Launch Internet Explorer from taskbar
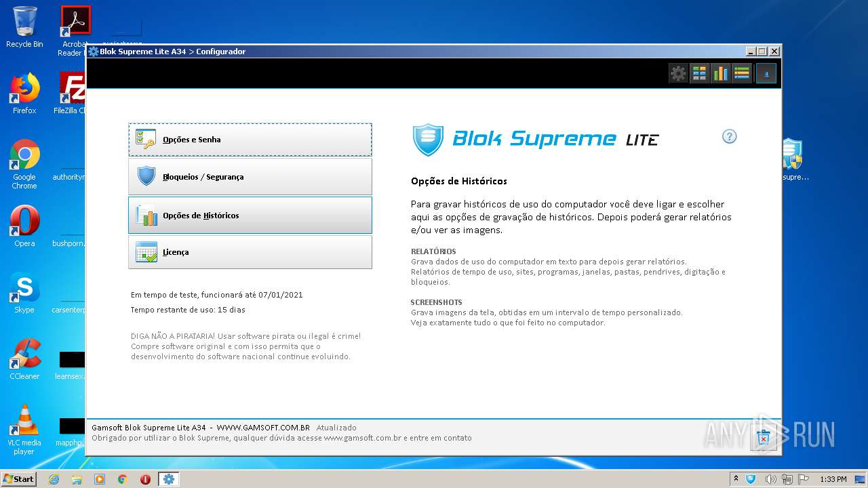This screenshot has height=488, width=868. tap(54, 479)
